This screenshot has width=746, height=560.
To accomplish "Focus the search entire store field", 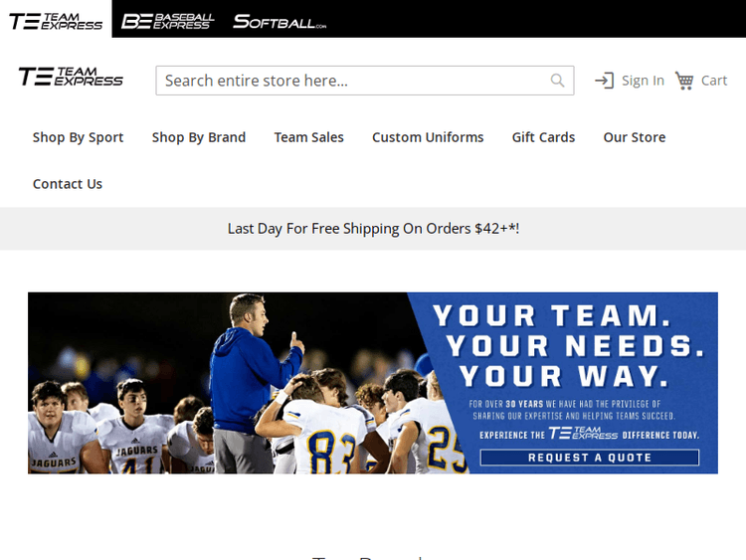I will click(x=364, y=81).
